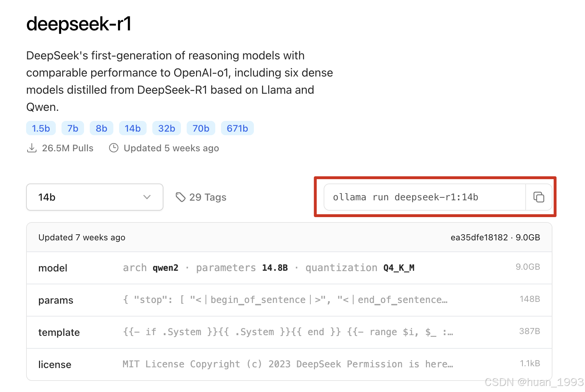Open the 29 Tags link
Screen dimensions: 585x392
pyautogui.click(x=201, y=197)
